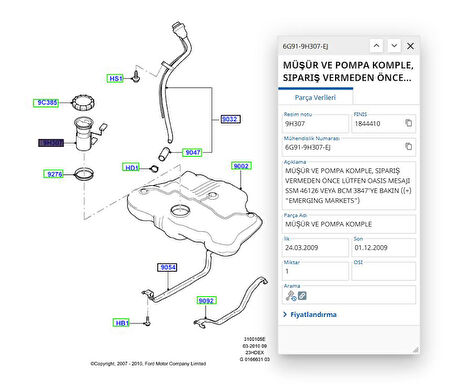Image resolution: width=452 pixels, height=386 pixels.
Task: Copy engineering number 6G91-9H307-EJ
Action: (408, 146)
